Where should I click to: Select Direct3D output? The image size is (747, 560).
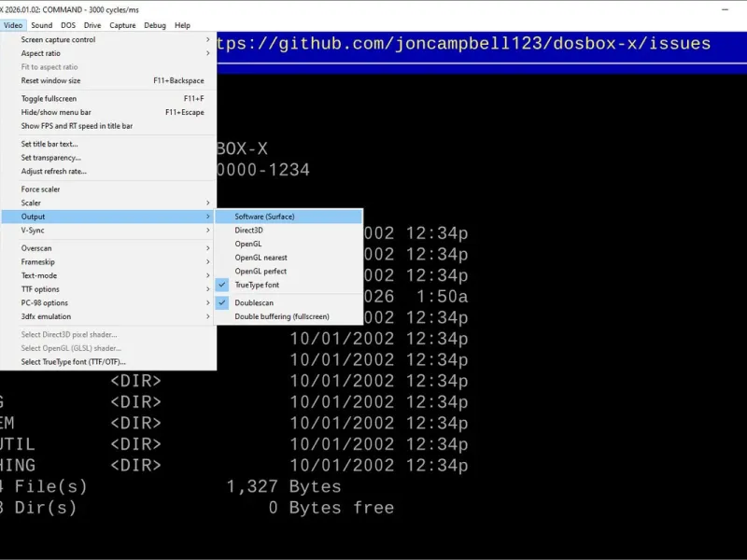289,231
